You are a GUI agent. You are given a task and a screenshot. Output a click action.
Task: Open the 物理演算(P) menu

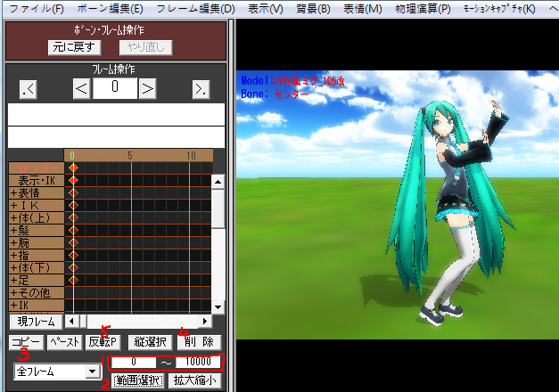(x=423, y=9)
